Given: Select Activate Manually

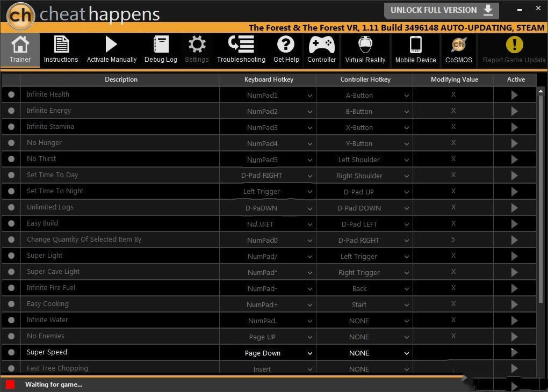Looking at the screenshot, I should (111, 49).
